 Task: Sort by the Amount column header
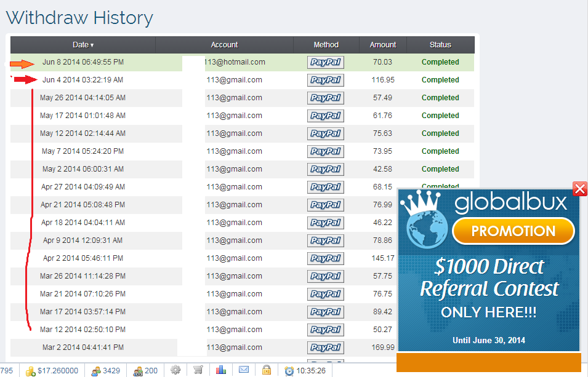tap(383, 45)
